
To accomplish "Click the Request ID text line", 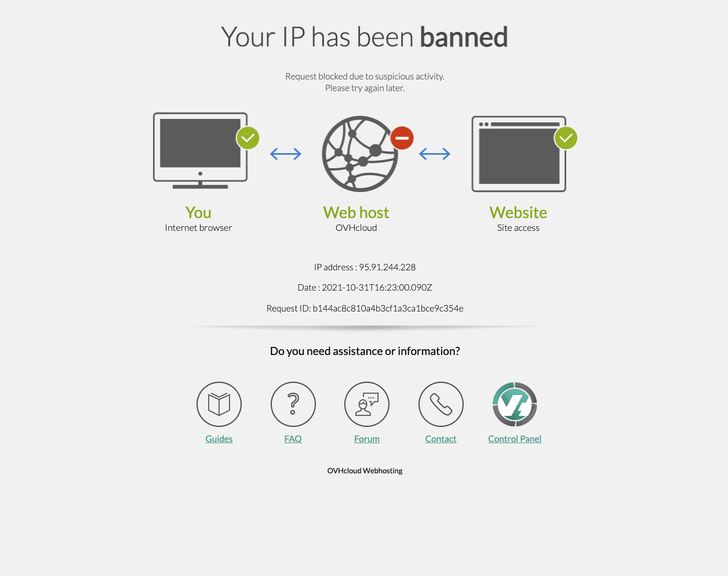I will click(365, 309).
